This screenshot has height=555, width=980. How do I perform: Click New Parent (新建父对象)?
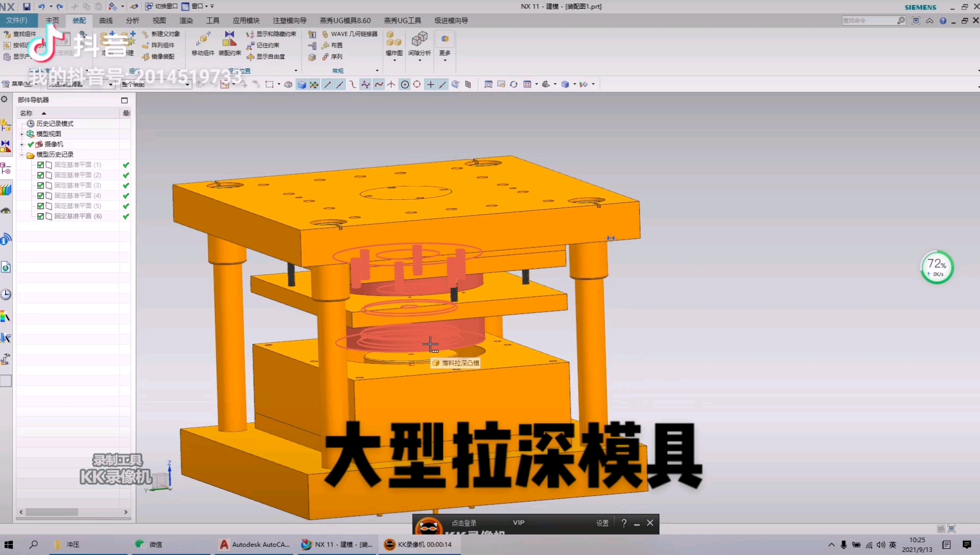pos(161,34)
